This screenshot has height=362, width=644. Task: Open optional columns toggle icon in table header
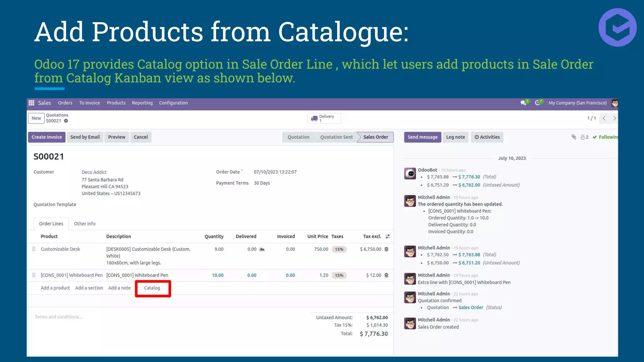pyautogui.click(x=388, y=236)
